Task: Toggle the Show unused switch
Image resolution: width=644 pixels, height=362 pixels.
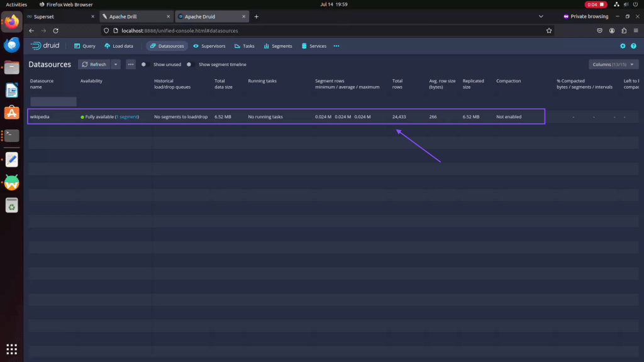Action: point(144,64)
